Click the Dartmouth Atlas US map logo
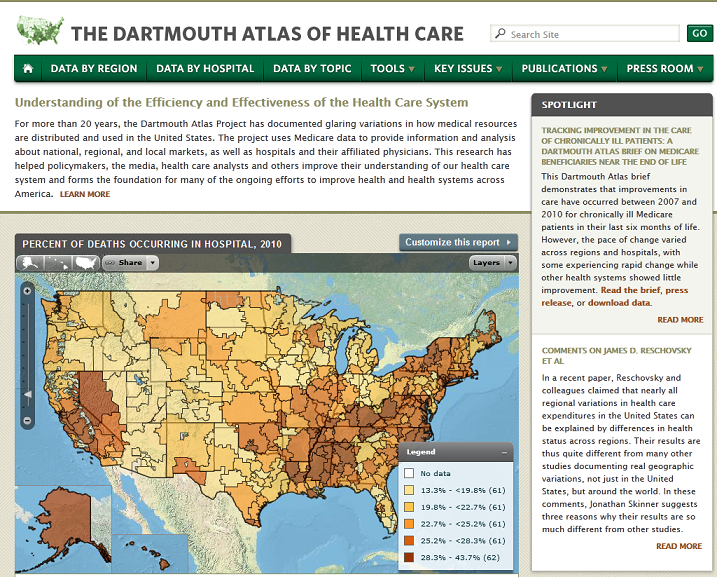 click(40, 30)
